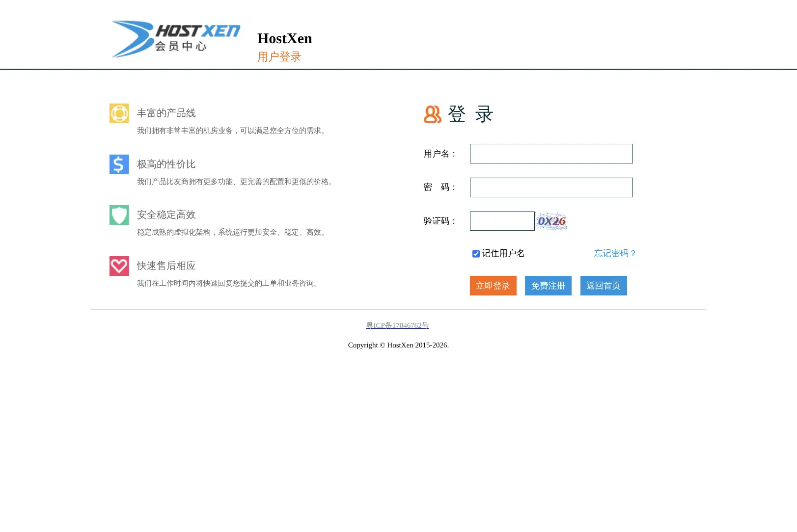Toggle the 记住用户名 checkbox

[x=476, y=254]
